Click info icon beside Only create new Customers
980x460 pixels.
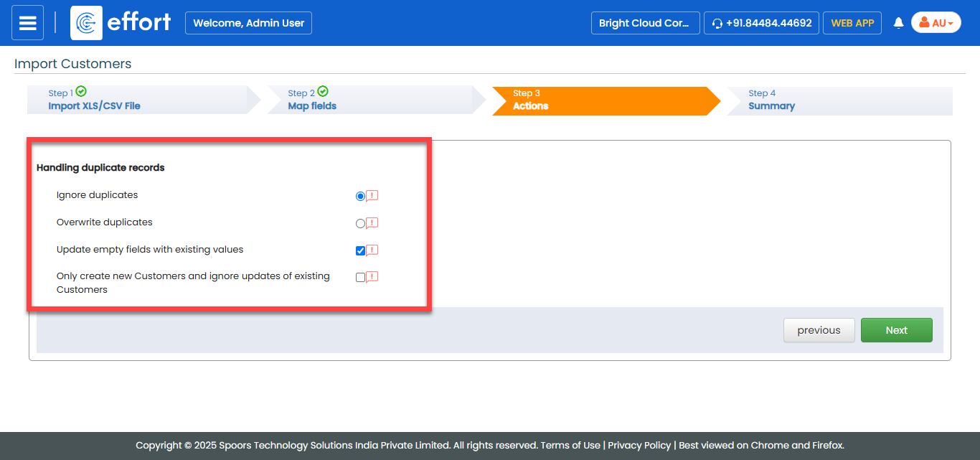click(x=372, y=277)
